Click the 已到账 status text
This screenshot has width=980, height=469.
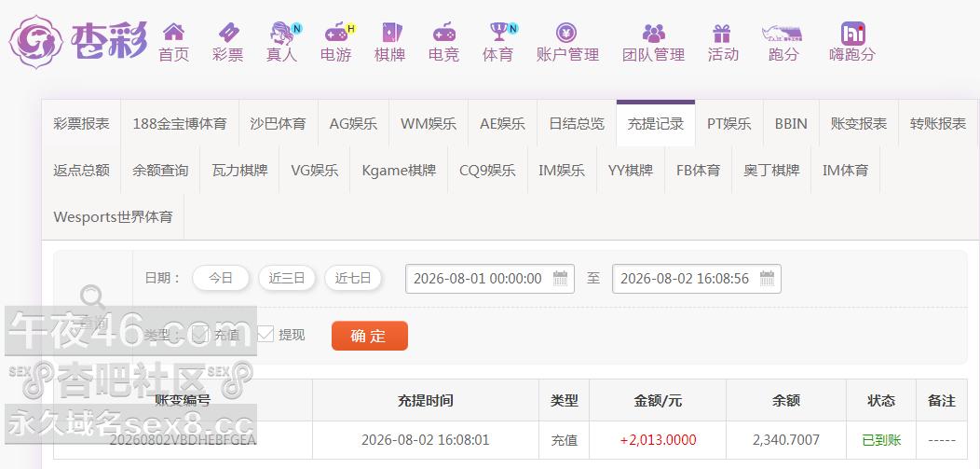881,441
